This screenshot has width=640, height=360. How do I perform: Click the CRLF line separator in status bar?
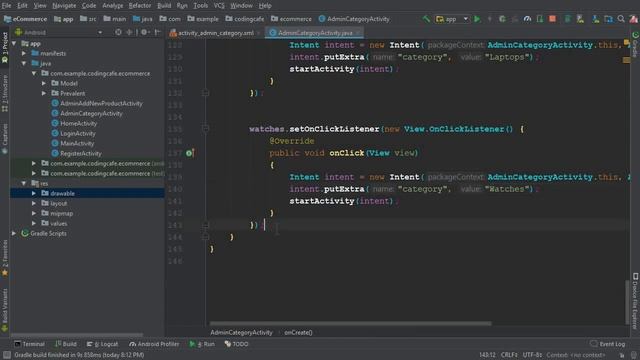509,355
